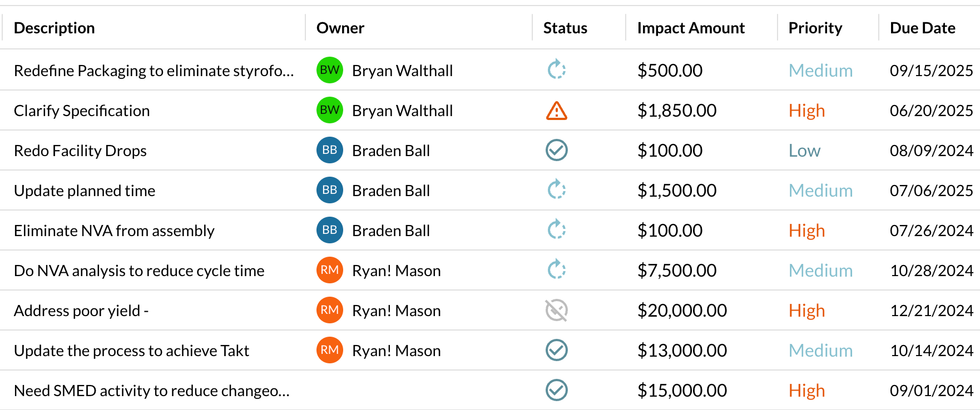Click the Priority column header
Screen dimensions: 980x410
pyautogui.click(x=815, y=28)
